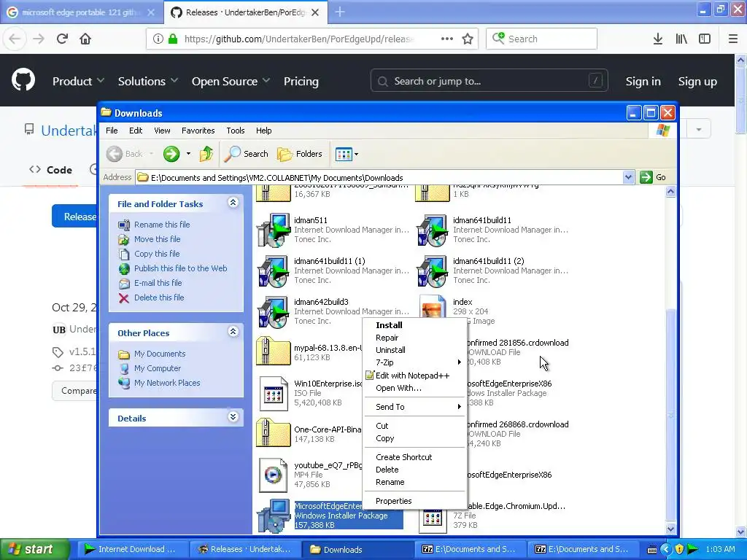Click Sign in on GitHub
Image resolution: width=747 pixels, height=560 pixels.
click(x=643, y=82)
